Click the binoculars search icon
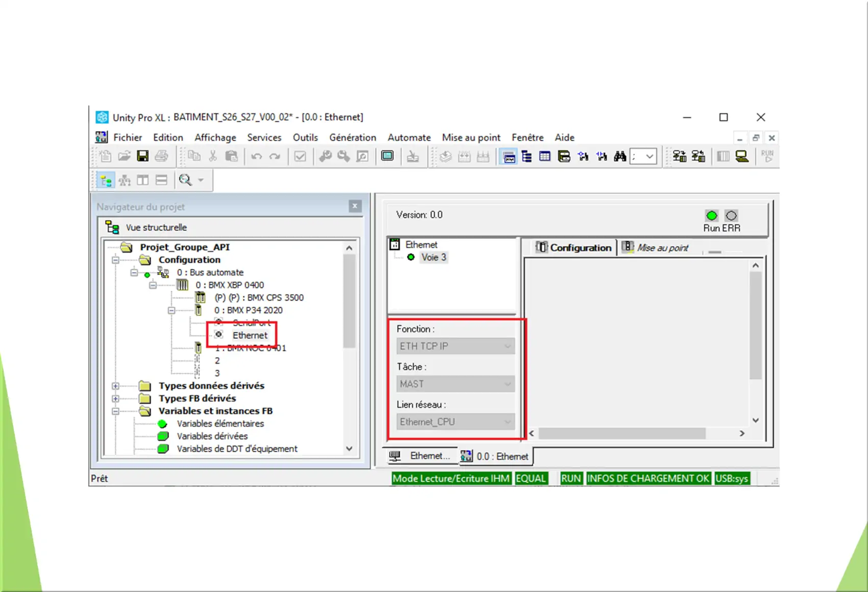Image resolution: width=868 pixels, height=592 pixels. [x=620, y=157]
